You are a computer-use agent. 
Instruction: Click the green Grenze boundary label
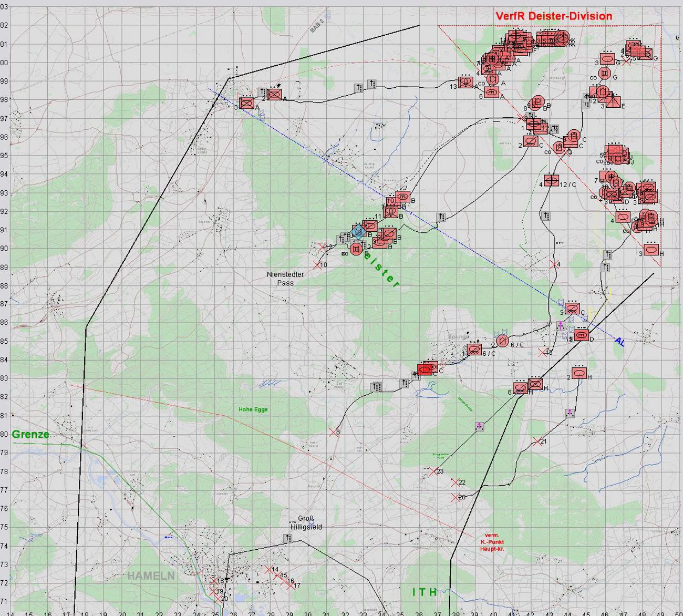pos(30,434)
